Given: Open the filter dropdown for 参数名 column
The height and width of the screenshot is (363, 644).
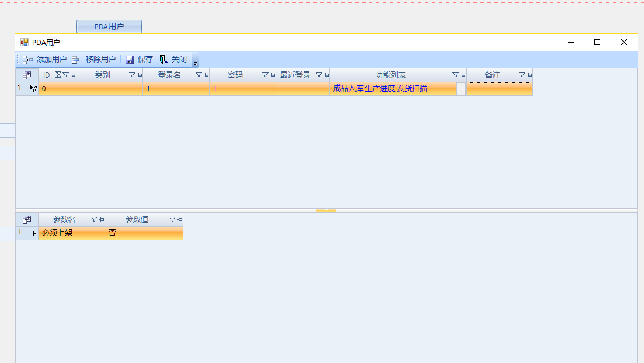Looking at the screenshot, I should tap(94, 220).
